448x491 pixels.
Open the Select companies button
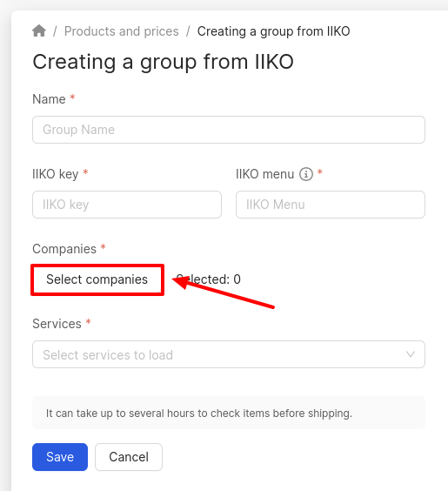(x=97, y=279)
